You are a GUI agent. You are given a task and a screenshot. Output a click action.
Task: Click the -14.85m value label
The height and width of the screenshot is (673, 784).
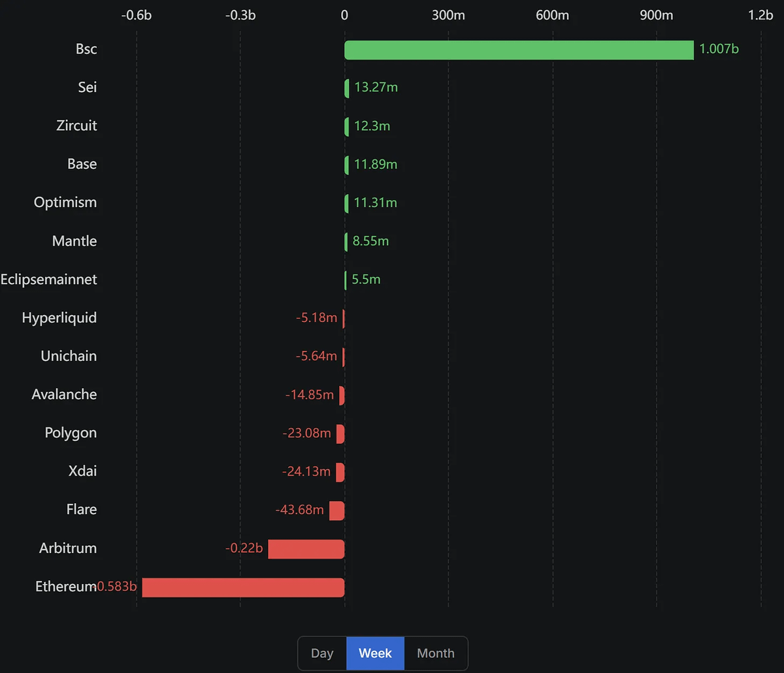click(310, 395)
